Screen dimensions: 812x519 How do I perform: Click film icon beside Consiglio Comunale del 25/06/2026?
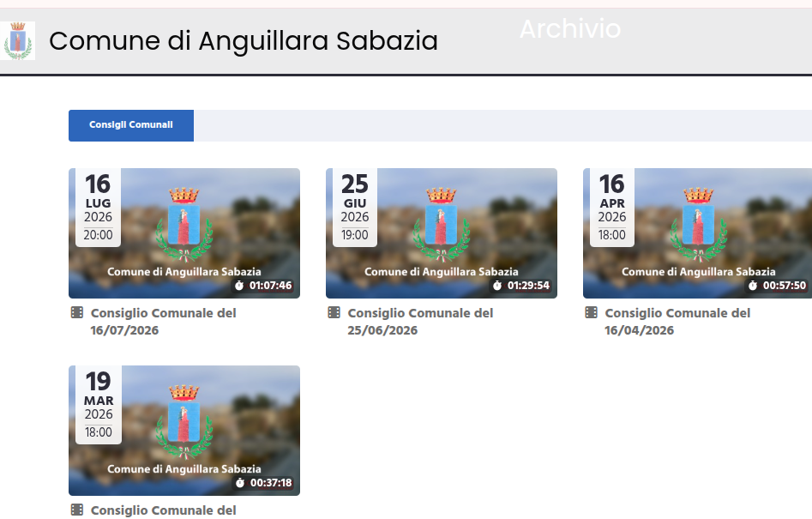[334, 312]
